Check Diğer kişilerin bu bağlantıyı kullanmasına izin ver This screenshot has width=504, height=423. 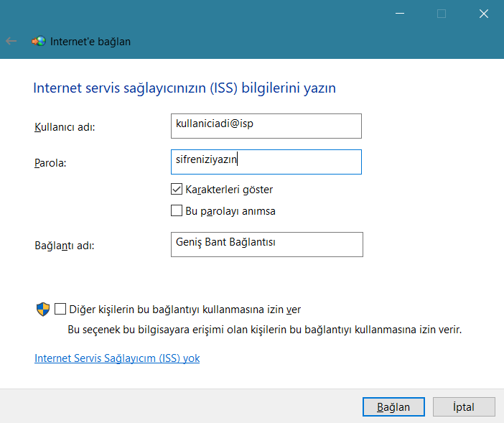pos(60,310)
